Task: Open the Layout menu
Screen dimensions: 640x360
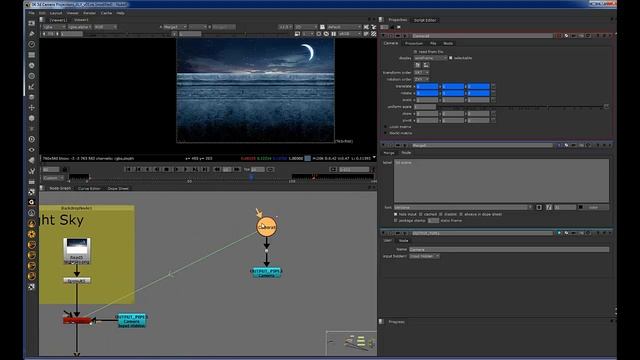Action: (56, 13)
